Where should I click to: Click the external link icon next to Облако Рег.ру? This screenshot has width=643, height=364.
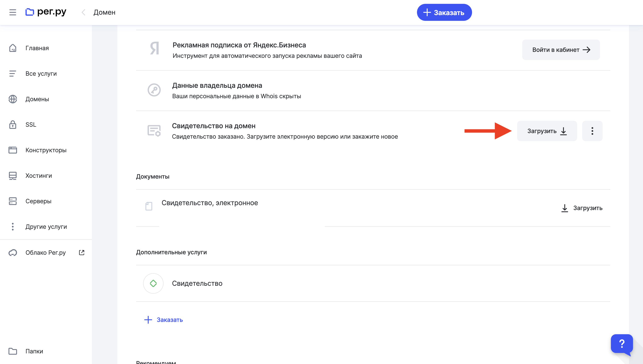[x=81, y=253]
